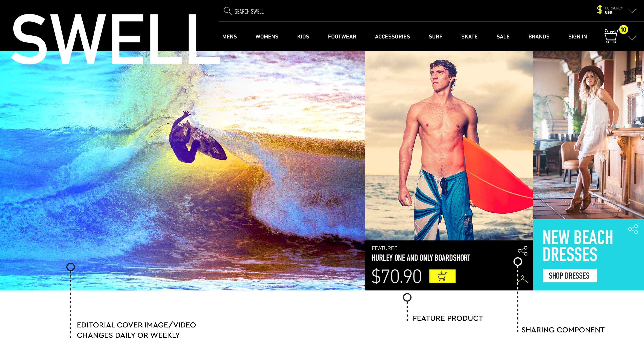Click the yellow dollar currency icon

(600, 10)
